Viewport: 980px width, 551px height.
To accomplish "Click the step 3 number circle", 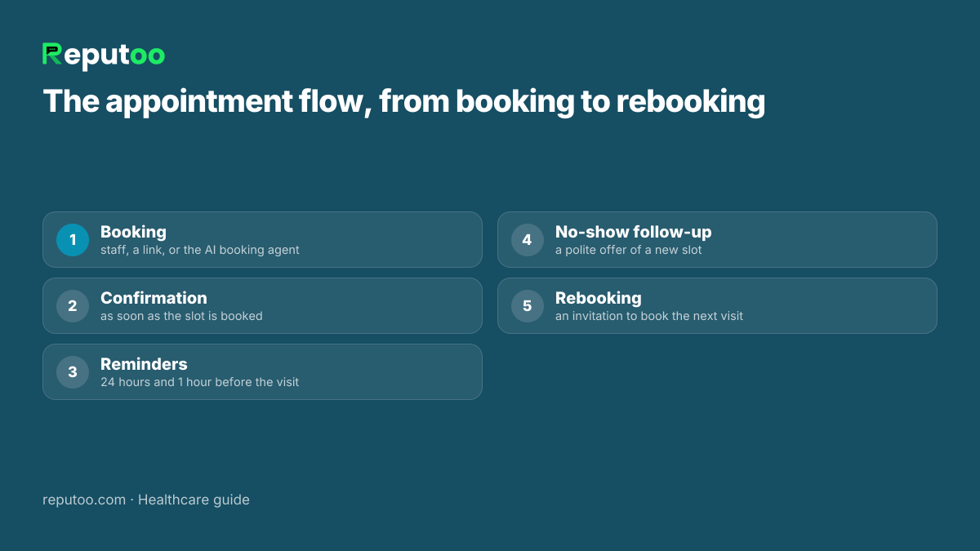I will (73, 372).
